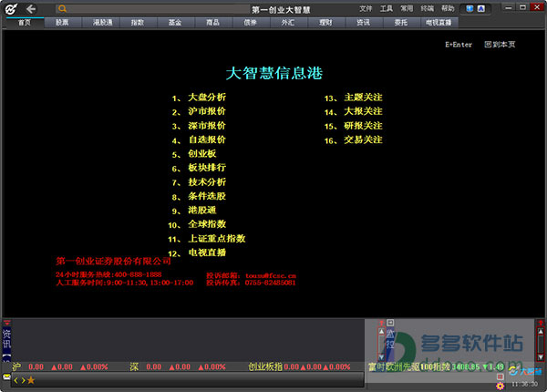Open item 2 沪市报价
Screen dimensions: 547x392
(x=199, y=111)
